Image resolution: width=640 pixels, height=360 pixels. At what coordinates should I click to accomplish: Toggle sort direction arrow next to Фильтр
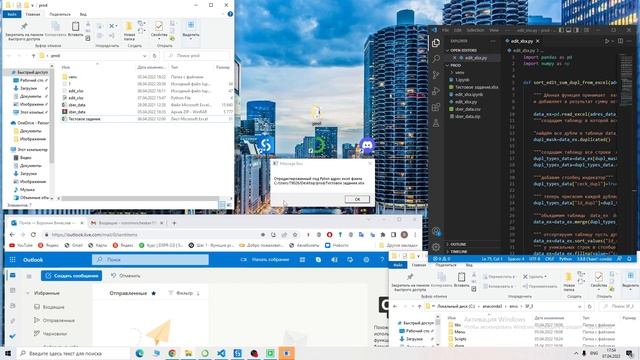[x=198, y=293]
